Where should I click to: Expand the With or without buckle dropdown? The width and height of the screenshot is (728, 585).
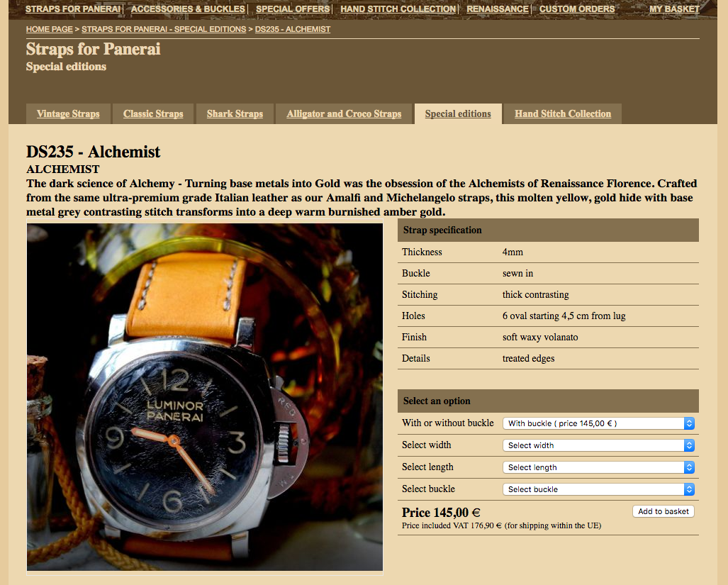pyautogui.click(x=598, y=423)
